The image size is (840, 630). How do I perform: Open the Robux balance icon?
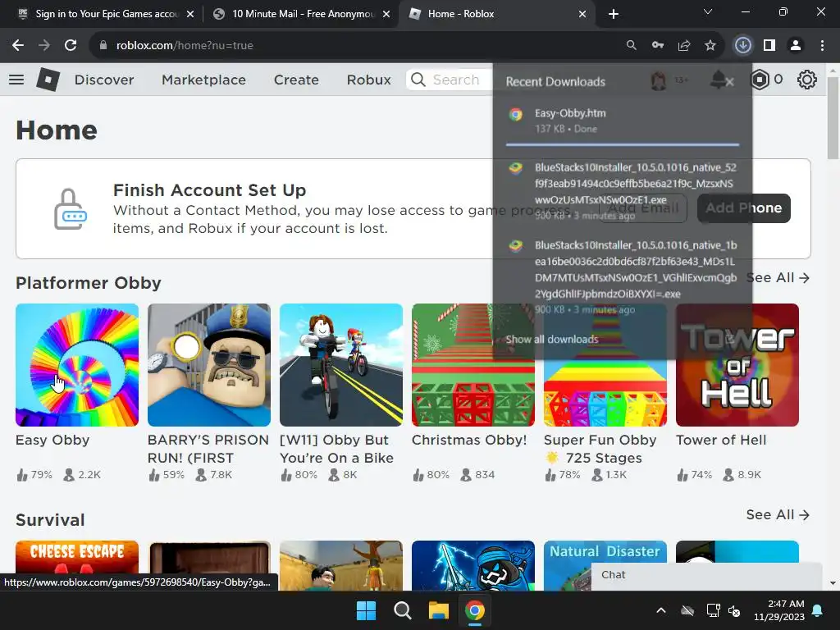pyautogui.click(x=760, y=80)
